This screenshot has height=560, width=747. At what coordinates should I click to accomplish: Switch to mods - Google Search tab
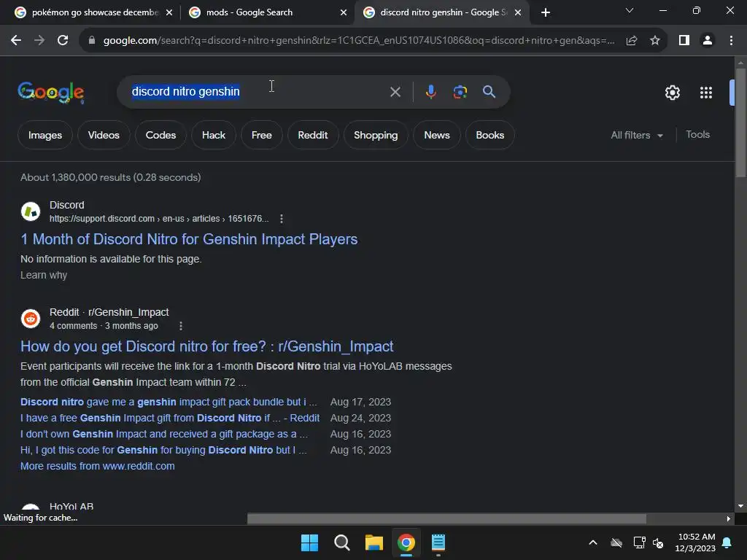pyautogui.click(x=267, y=12)
